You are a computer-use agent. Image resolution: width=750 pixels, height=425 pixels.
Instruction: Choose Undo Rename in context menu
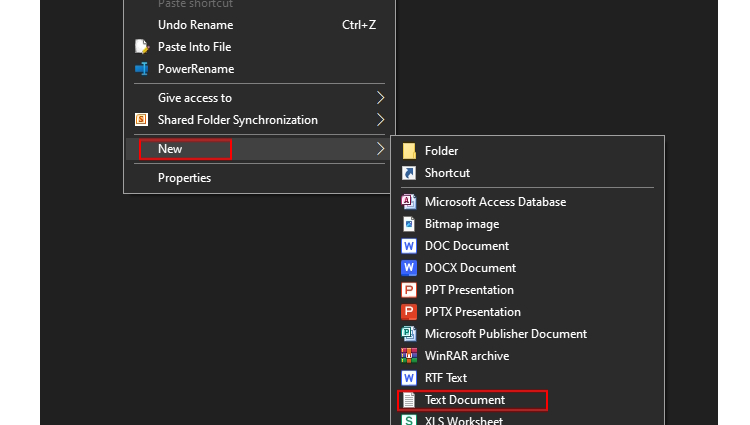click(195, 25)
